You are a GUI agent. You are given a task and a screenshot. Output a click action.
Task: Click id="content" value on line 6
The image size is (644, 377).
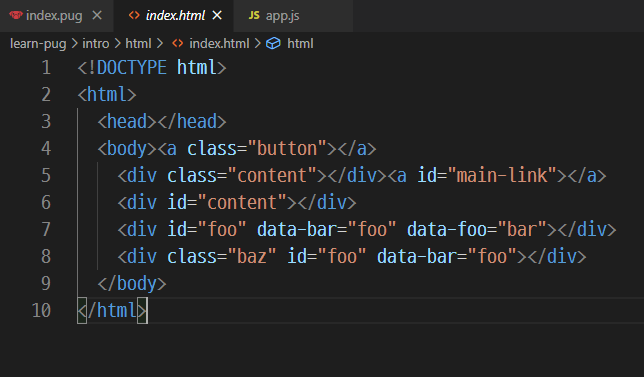pyautogui.click(x=242, y=203)
